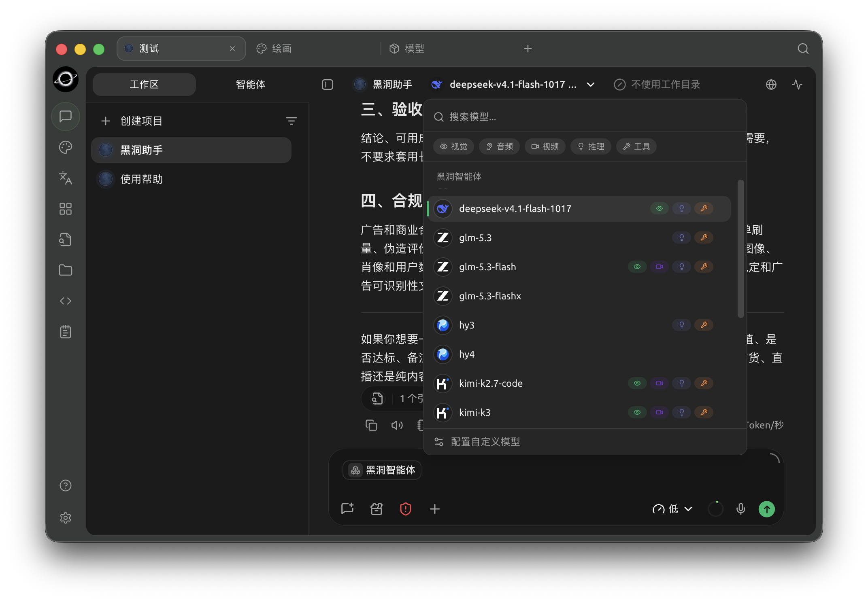This screenshot has width=868, height=602.
Task: Toggle the sidebar panel collapse icon
Action: [x=328, y=85]
